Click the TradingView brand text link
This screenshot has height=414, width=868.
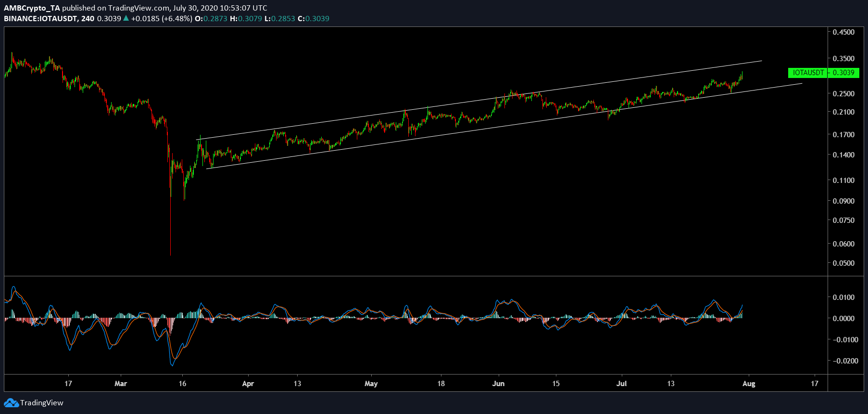[42, 403]
